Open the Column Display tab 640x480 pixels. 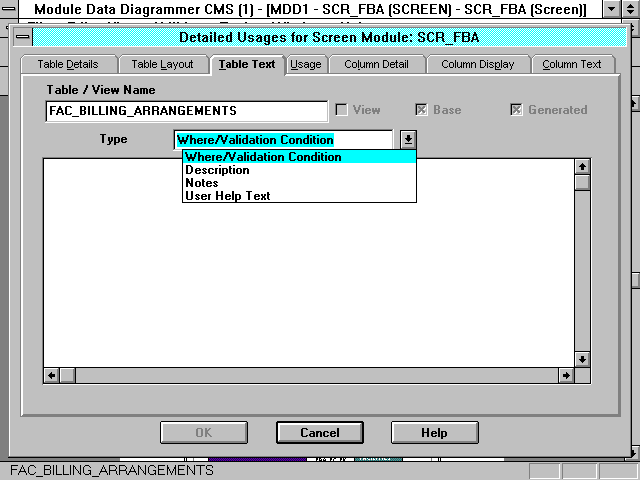coord(478,64)
